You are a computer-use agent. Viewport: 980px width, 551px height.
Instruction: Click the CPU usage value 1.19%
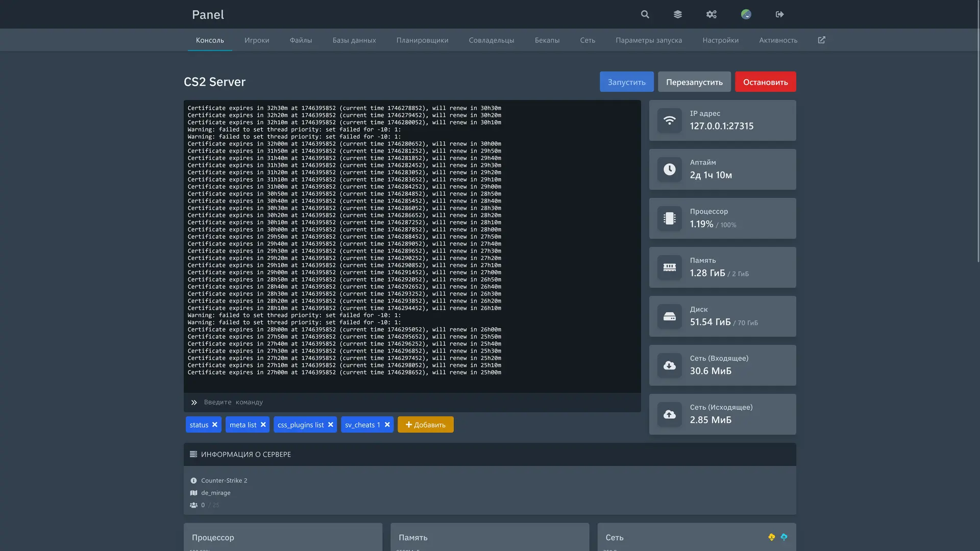tap(701, 224)
